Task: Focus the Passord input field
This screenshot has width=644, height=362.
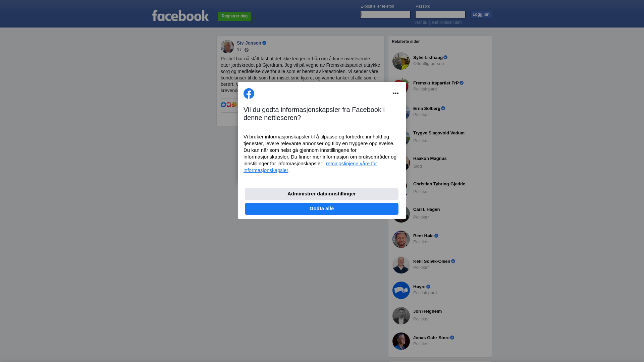Action: tap(440, 14)
